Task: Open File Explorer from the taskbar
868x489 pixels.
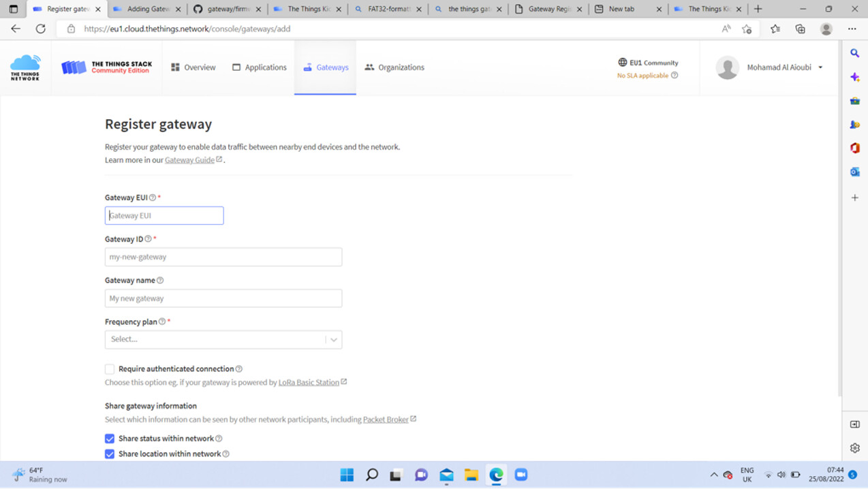Action: [x=471, y=475]
